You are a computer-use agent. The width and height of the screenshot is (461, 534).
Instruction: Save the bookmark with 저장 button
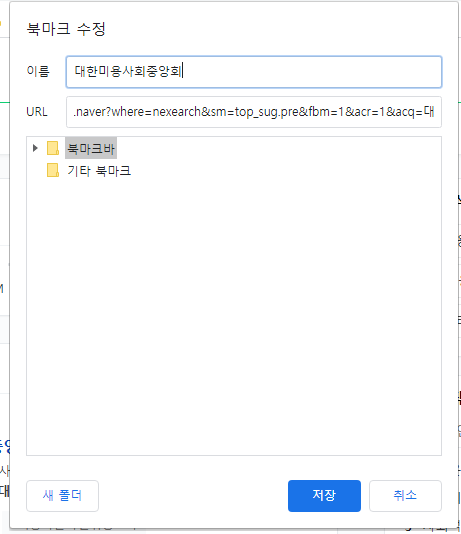tap(324, 496)
